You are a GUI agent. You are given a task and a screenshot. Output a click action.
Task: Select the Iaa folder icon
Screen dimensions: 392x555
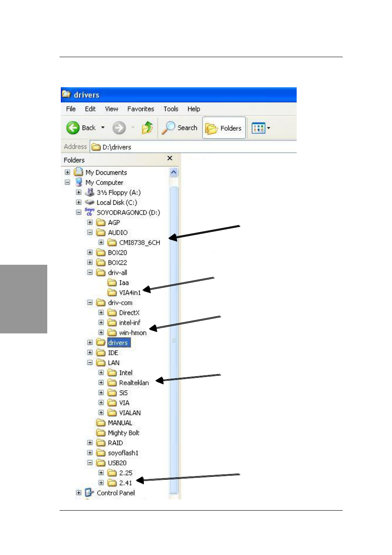[112, 282]
